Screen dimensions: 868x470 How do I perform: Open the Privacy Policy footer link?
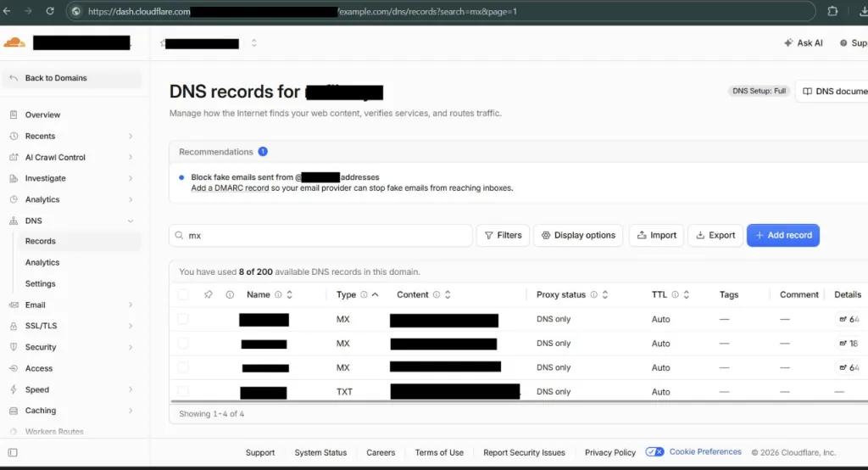tap(610, 453)
